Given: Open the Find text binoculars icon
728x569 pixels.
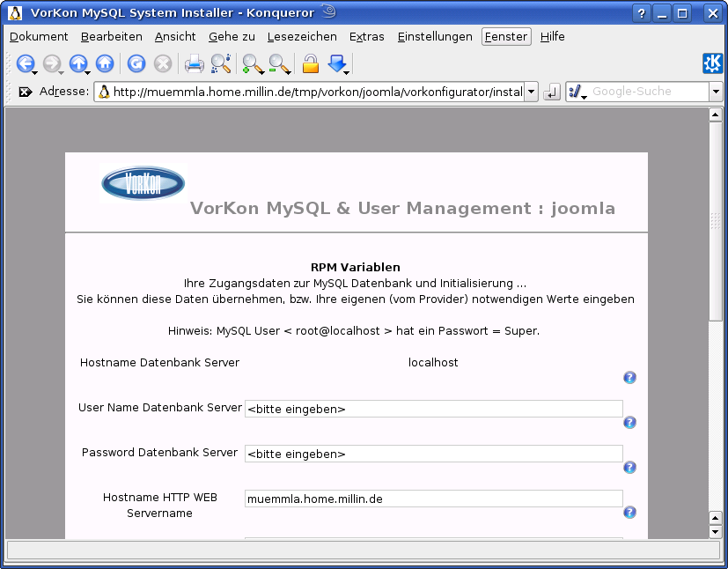Looking at the screenshot, I should (221, 63).
